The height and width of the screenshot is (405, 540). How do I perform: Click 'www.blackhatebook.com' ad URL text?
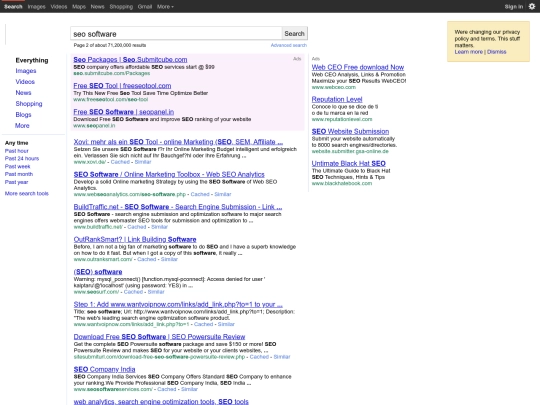pos(342,183)
